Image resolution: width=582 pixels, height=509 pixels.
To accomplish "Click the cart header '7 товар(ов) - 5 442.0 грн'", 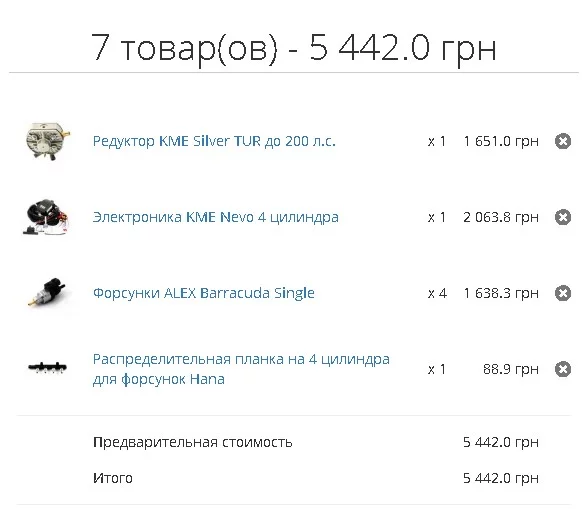I will [294, 48].
